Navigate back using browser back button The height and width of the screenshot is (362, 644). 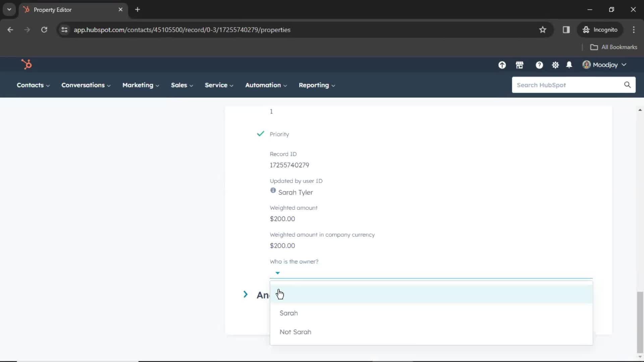(11, 29)
